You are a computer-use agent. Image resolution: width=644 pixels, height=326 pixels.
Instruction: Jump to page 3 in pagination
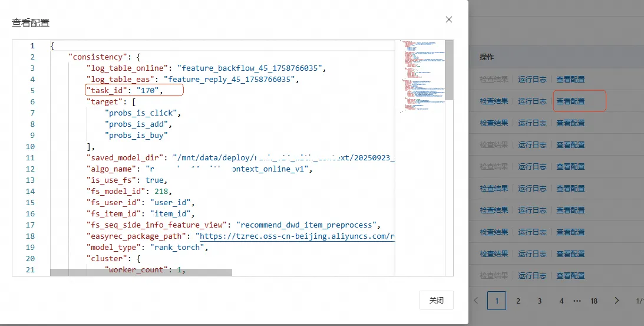tap(540, 301)
